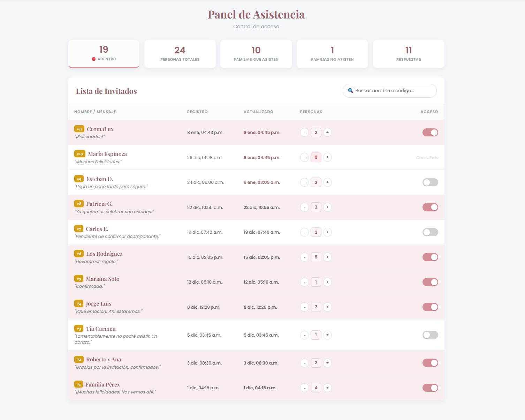Disable access for Patricia G.

[x=430, y=207]
